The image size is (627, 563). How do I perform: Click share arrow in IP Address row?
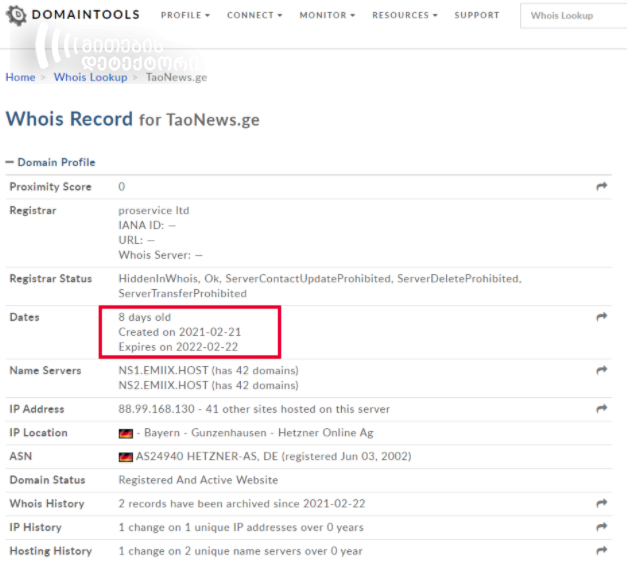tap(601, 409)
